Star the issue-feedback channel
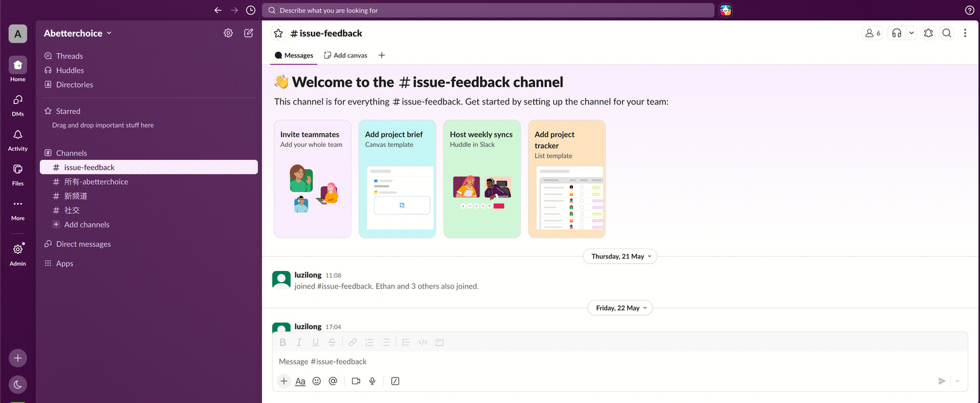 (x=278, y=33)
